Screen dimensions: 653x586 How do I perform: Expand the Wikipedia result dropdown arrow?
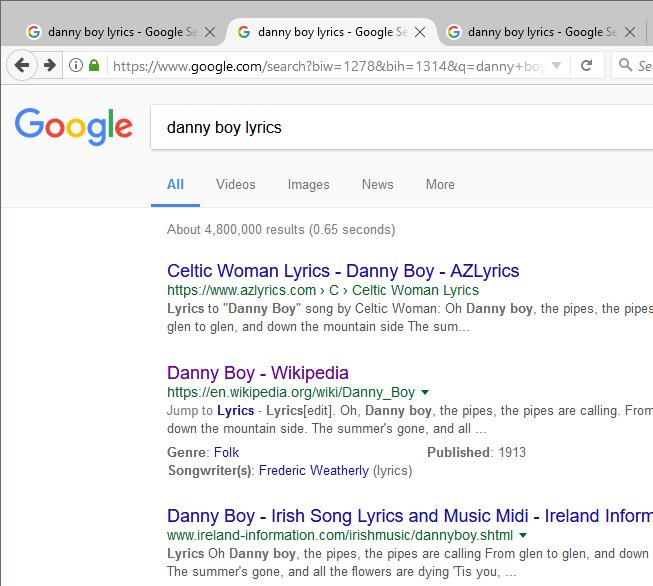pyautogui.click(x=425, y=392)
